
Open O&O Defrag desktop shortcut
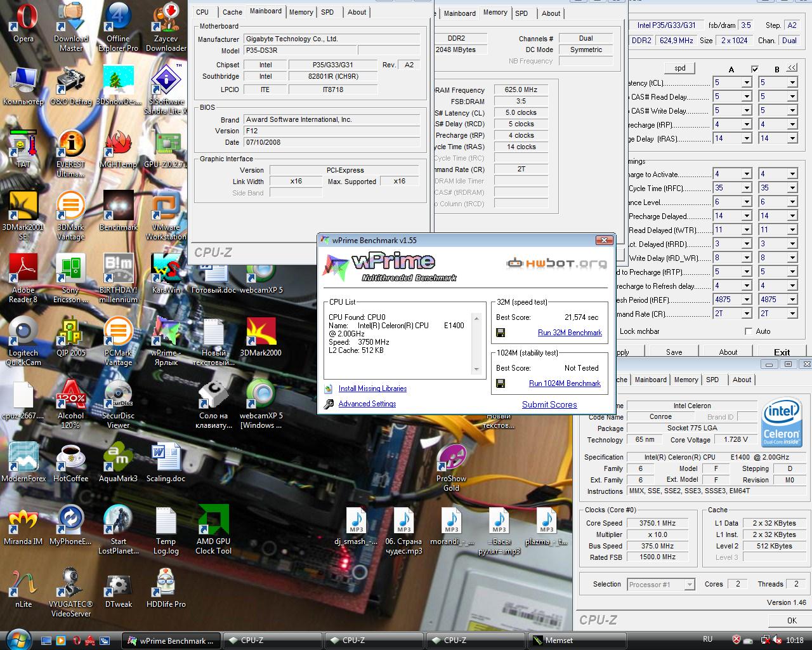[71, 86]
